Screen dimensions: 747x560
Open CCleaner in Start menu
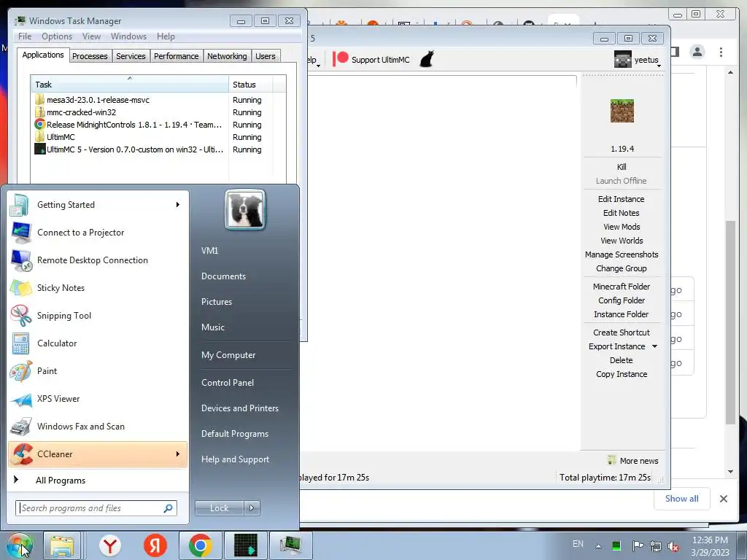[x=97, y=454]
